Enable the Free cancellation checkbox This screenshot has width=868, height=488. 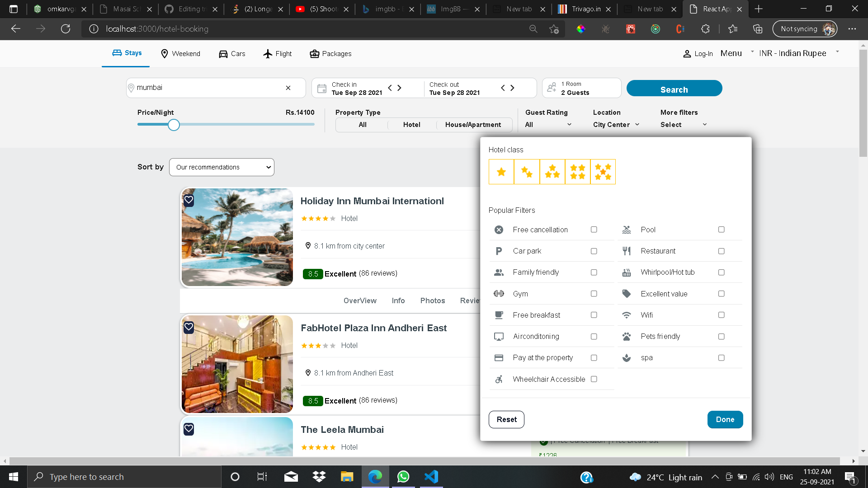tap(594, 230)
